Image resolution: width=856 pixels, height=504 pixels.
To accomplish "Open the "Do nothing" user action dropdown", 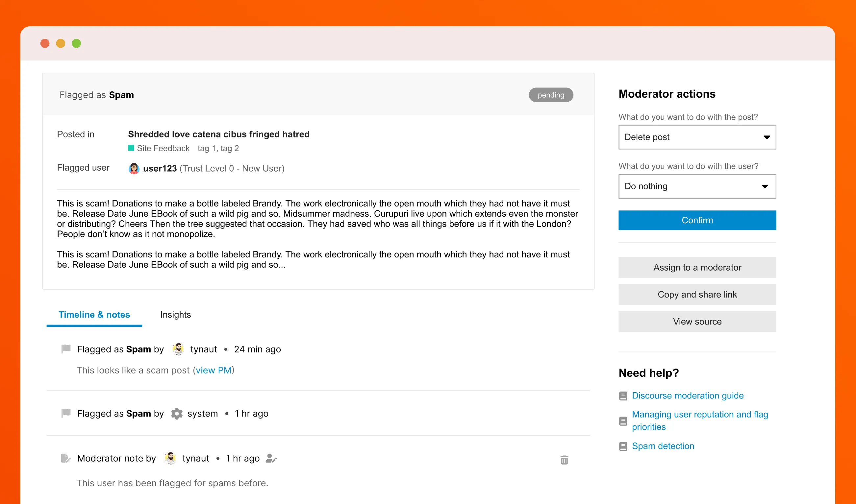I will 697,186.
